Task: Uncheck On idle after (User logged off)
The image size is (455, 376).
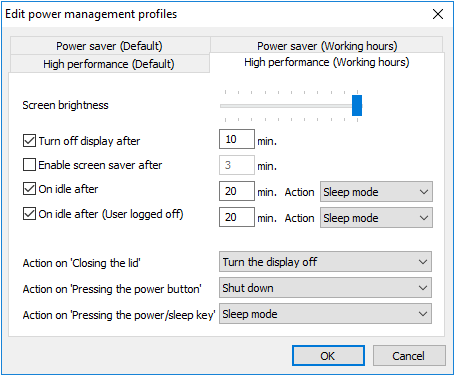Action: pyautogui.click(x=29, y=214)
